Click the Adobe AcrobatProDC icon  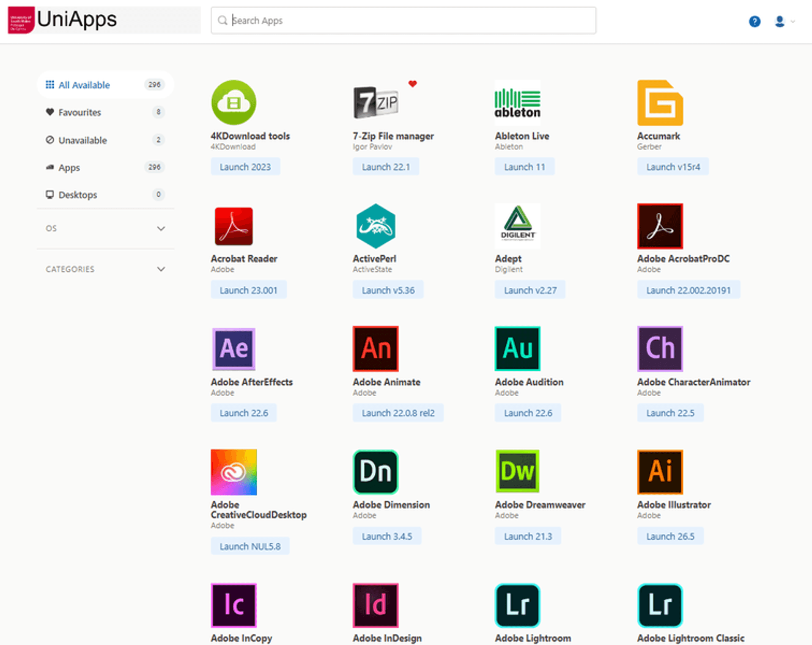660,226
